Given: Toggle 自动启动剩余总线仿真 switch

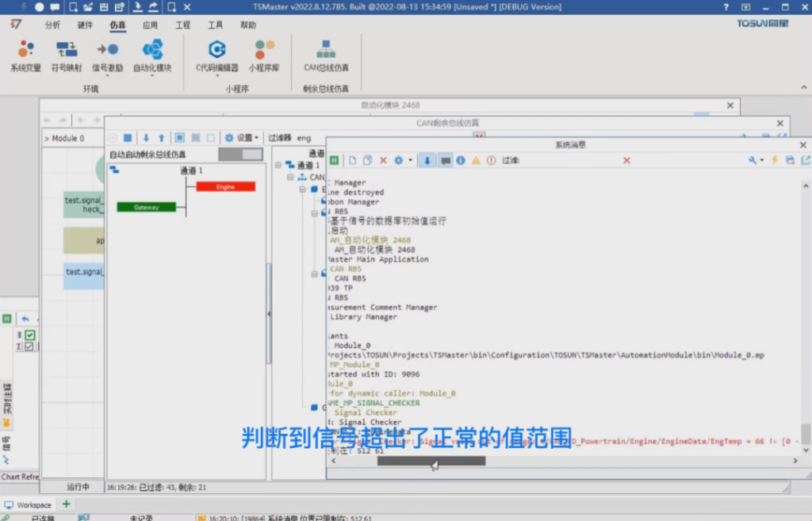Looking at the screenshot, I should (x=241, y=155).
